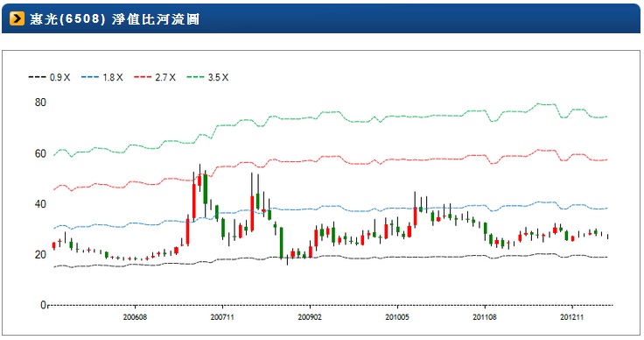Click the 60 y-axis label
Screen dimensions: 644x340
pyautogui.click(x=40, y=153)
